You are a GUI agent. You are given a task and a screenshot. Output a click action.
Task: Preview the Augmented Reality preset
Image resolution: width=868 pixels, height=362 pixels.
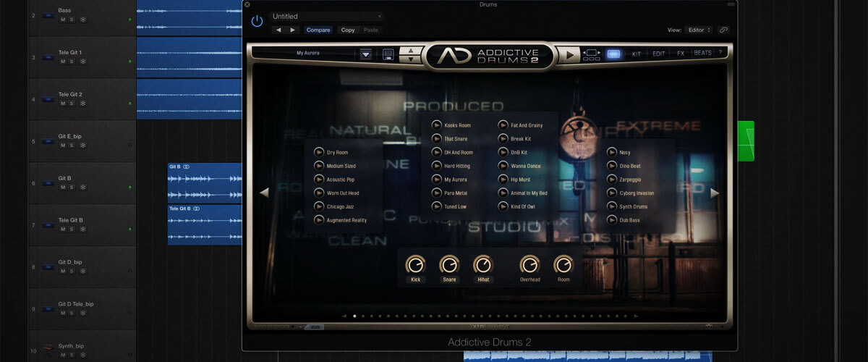click(318, 220)
